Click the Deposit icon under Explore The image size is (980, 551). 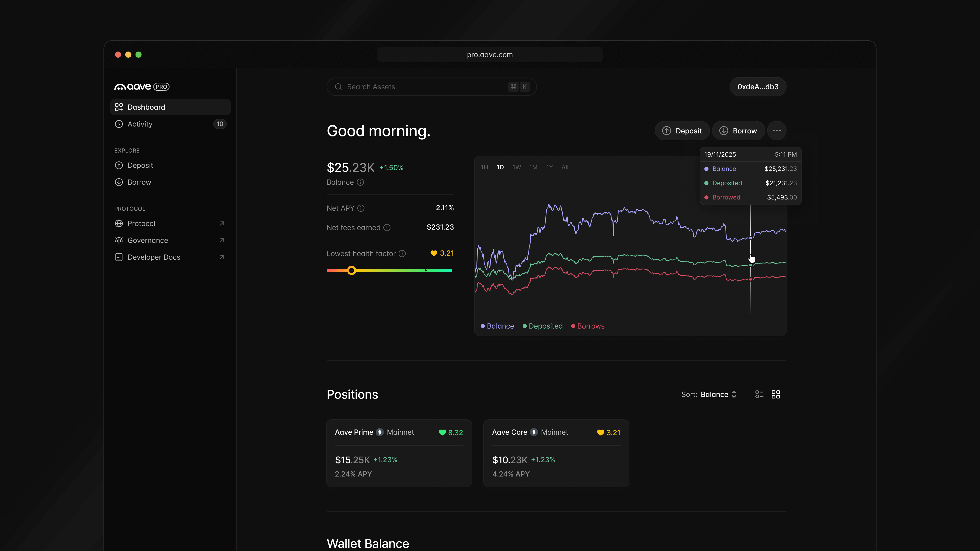(x=119, y=165)
